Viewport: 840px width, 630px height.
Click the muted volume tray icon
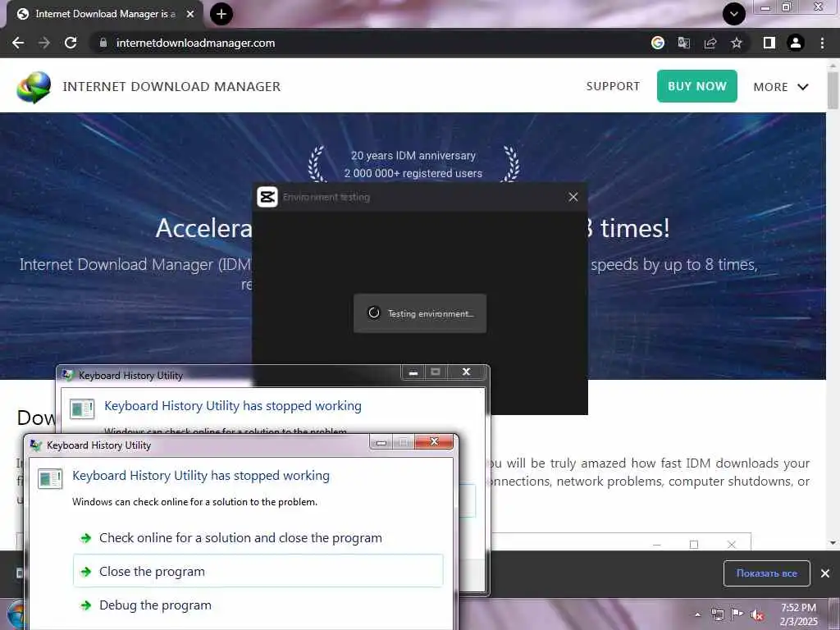click(757, 615)
